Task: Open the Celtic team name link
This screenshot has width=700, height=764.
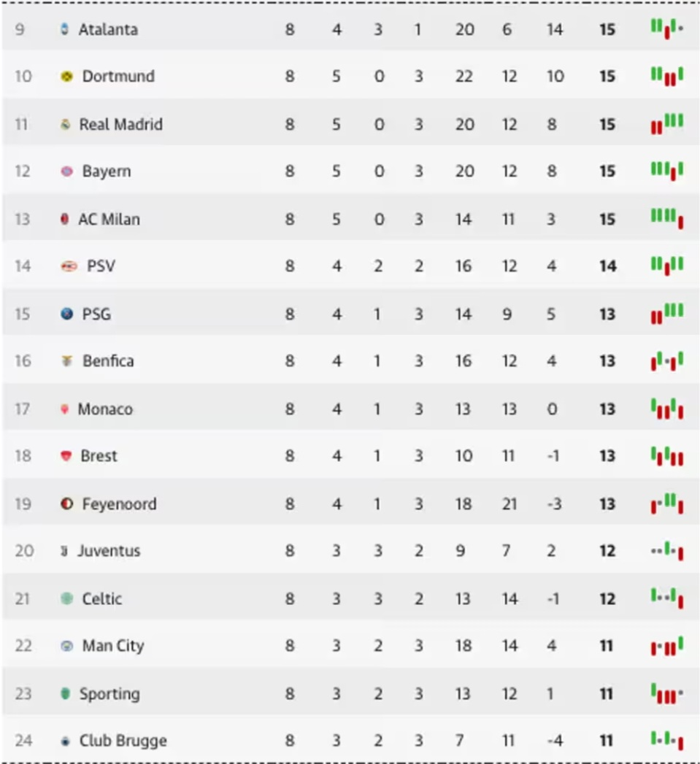Action: [x=102, y=598]
